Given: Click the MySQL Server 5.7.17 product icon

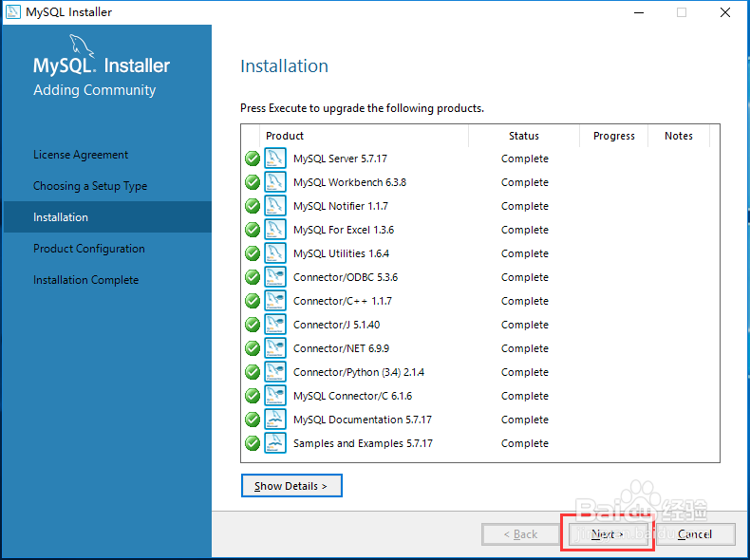Looking at the screenshot, I should click(275, 159).
